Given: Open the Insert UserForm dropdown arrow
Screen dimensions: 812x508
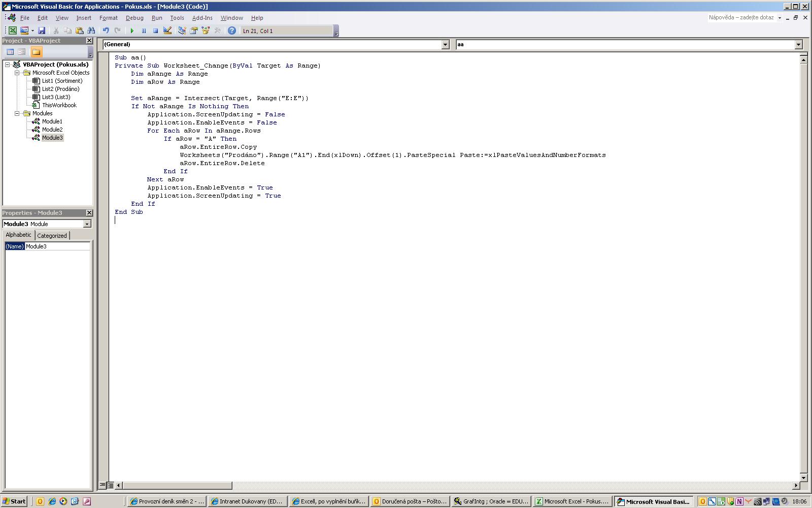Looking at the screenshot, I should point(32,30).
